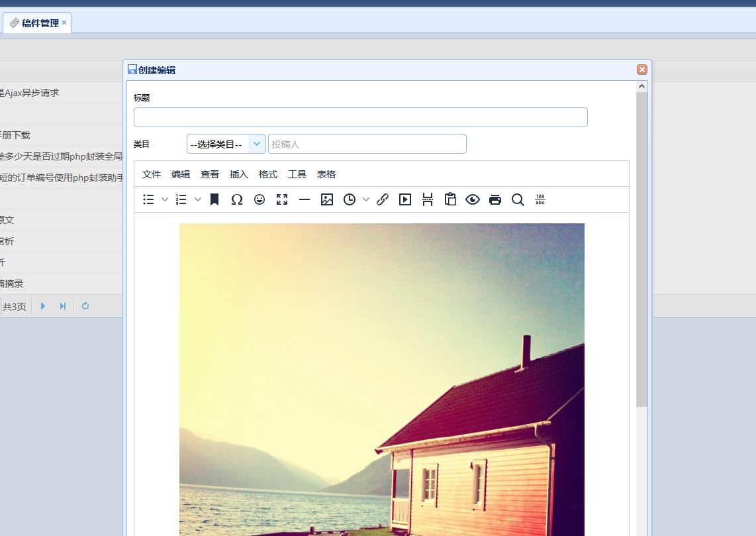Click the insert link icon

383,199
